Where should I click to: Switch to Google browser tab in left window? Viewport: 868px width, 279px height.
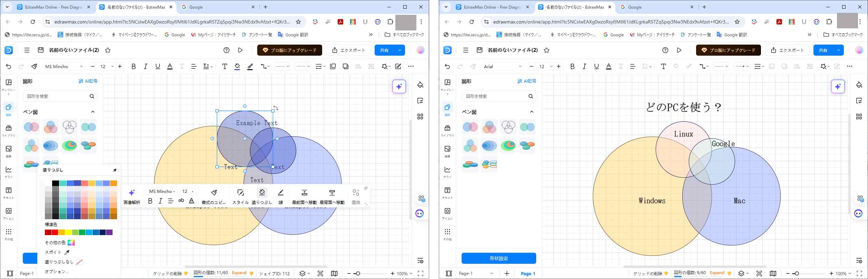[x=219, y=7]
